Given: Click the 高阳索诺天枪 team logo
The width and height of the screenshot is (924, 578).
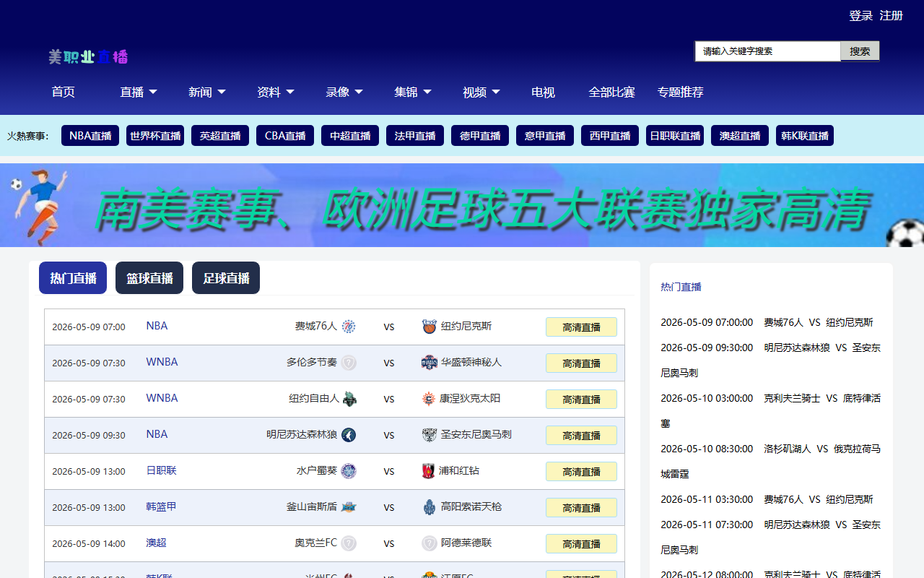Looking at the screenshot, I should click(430, 507).
